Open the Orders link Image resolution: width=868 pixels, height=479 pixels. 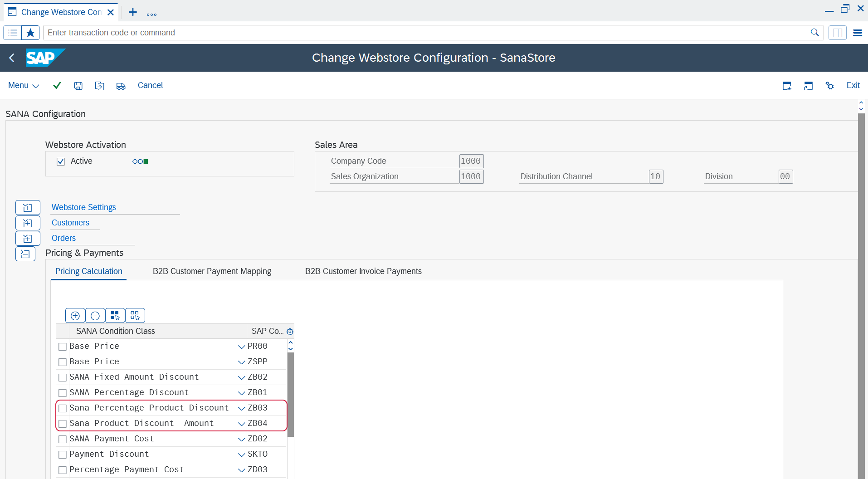[x=63, y=238]
